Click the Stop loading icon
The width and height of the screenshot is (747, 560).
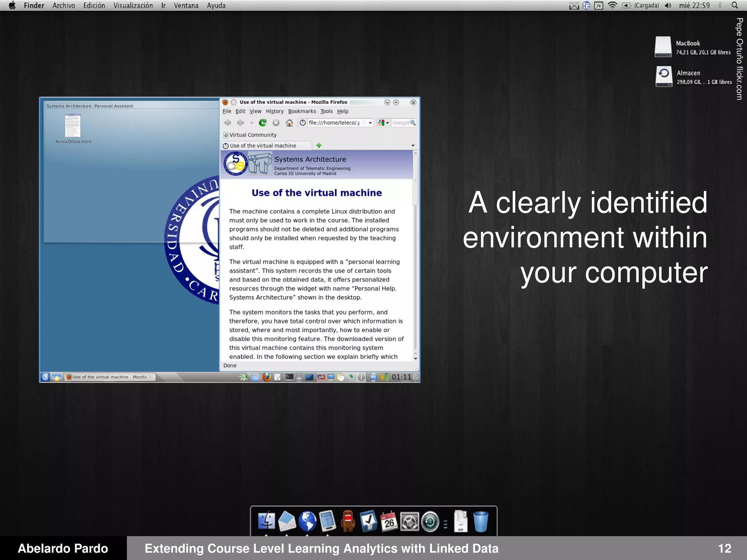(276, 123)
